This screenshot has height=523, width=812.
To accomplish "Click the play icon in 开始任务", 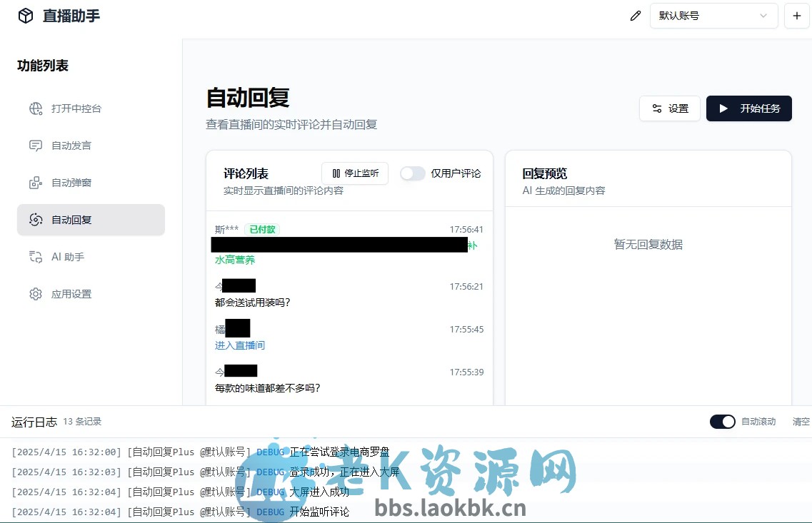I will click(723, 108).
